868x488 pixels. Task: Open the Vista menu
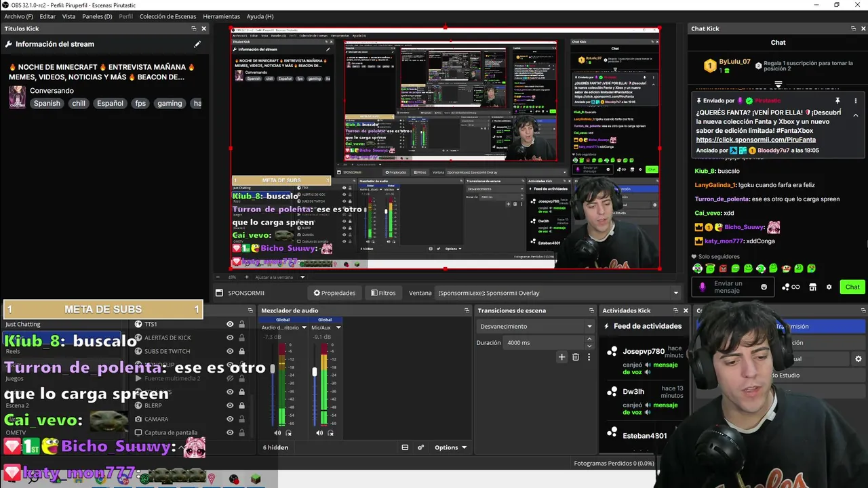pyautogui.click(x=68, y=16)
